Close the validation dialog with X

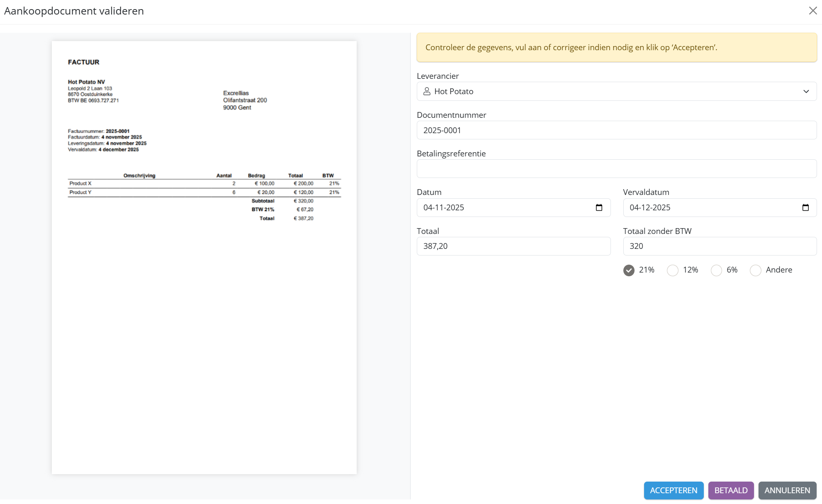click(812, 11)
